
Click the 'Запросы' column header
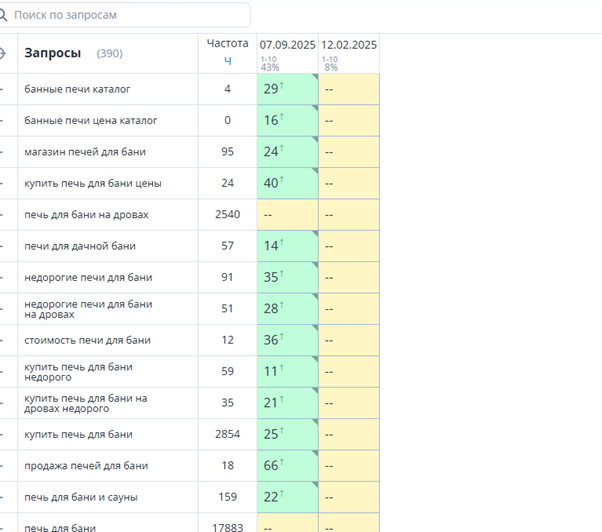click(x=53, y=53)
